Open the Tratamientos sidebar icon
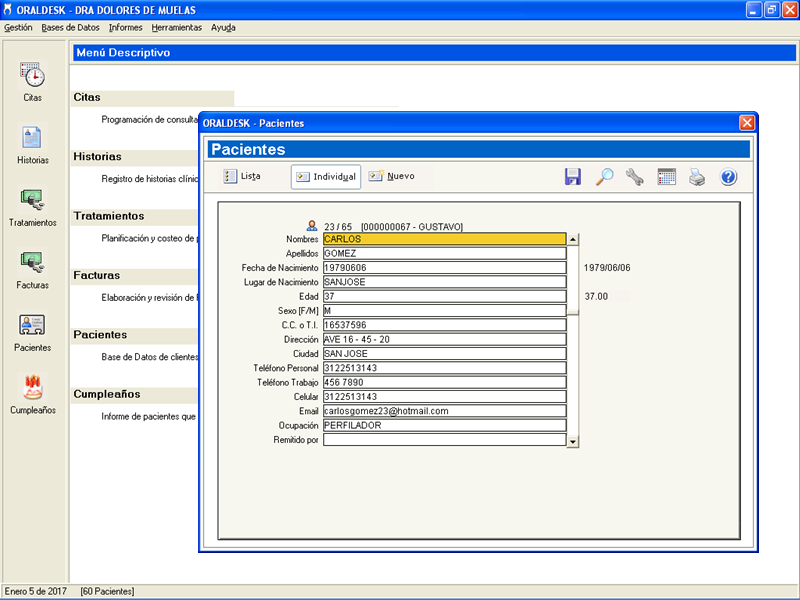Screen dimensions: 800x600 tap(32, 200)
